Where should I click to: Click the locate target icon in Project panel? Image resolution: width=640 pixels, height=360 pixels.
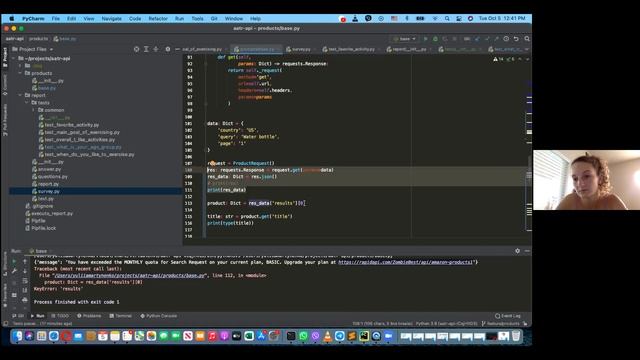pos(136,49)
